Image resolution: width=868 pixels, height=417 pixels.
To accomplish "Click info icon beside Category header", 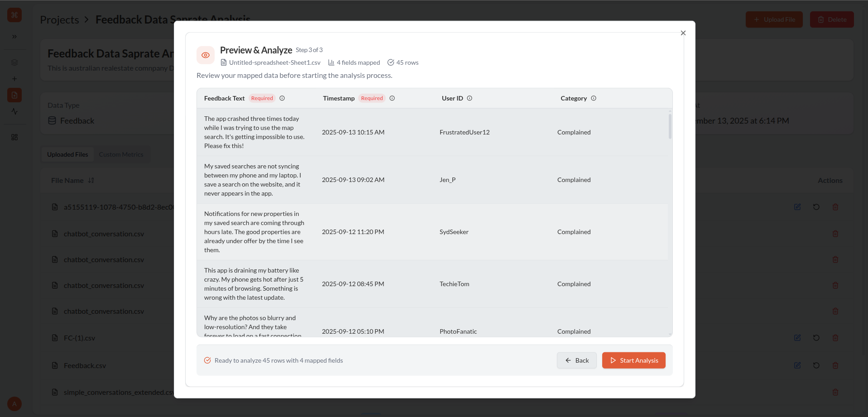I will [x=594, y=98].
